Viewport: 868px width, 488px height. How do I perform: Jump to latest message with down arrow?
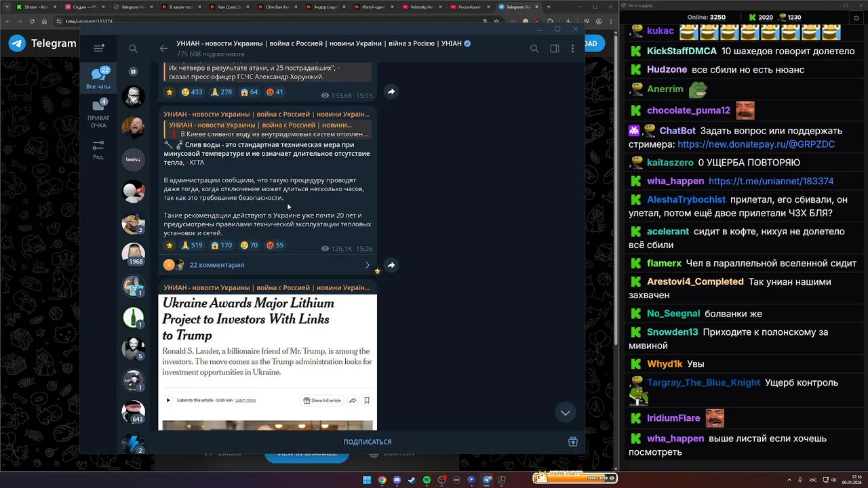tap(565, 412)
